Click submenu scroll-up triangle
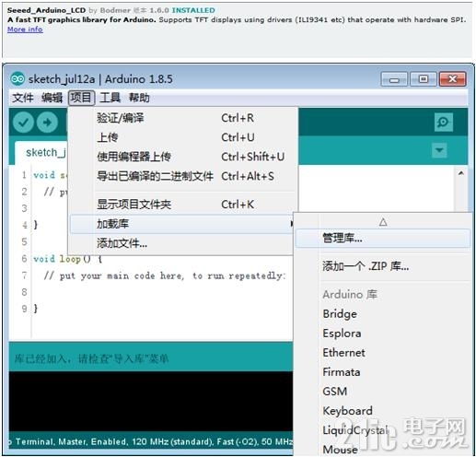 click(383, 222)
